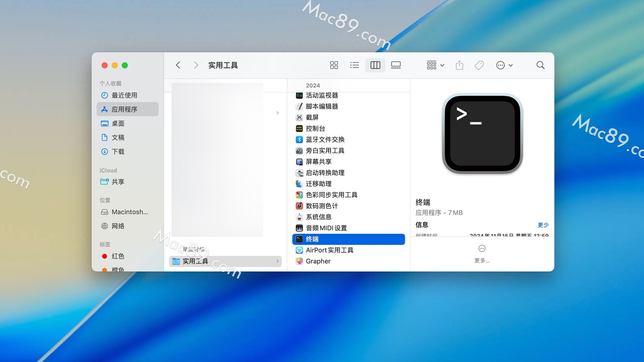Switch Finder to list view
This screenshot has width=644, height=362.
tap(354, 65)
